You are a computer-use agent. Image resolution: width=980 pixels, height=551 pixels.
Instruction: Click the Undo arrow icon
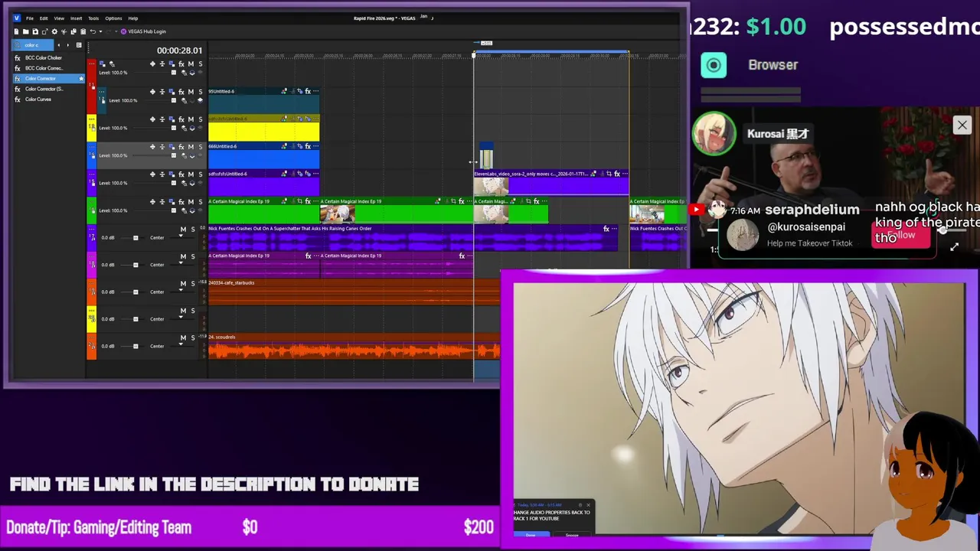point(93,31)
